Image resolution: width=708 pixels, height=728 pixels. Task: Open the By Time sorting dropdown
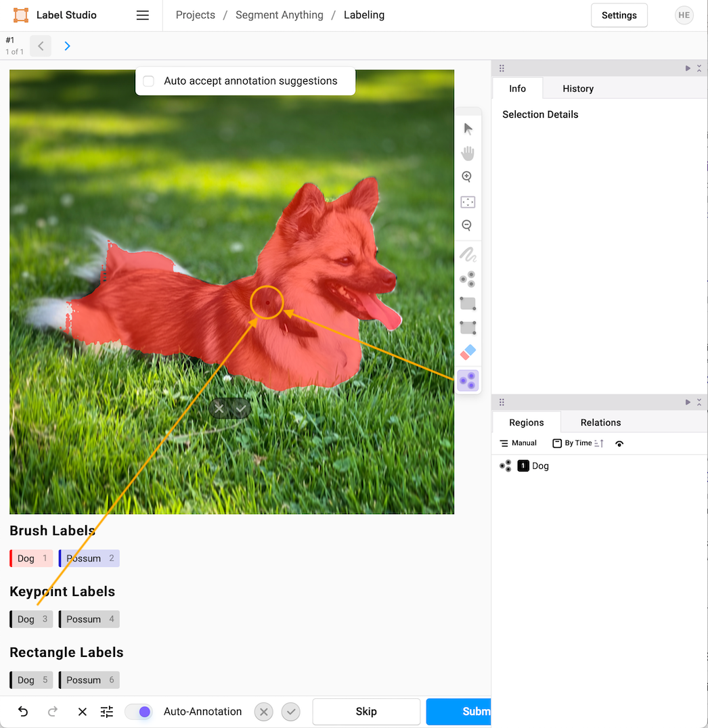coord(577,443)
